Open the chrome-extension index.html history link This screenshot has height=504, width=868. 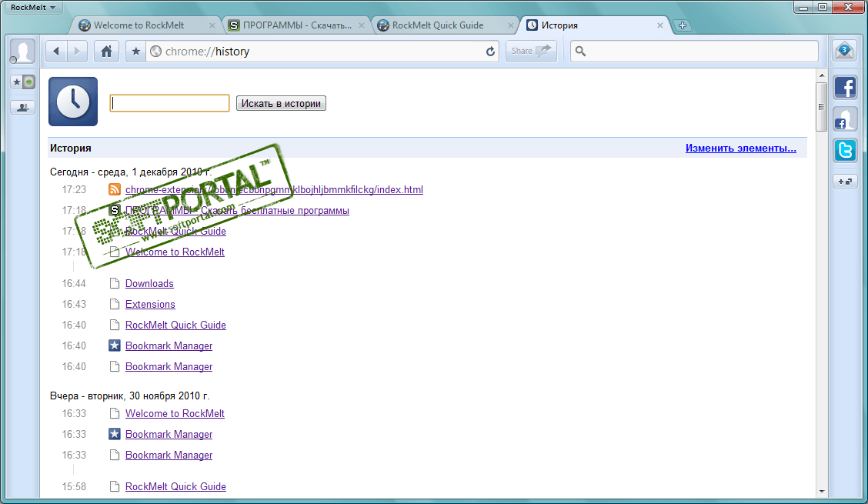pyautogui.click(x=274, y=189)
